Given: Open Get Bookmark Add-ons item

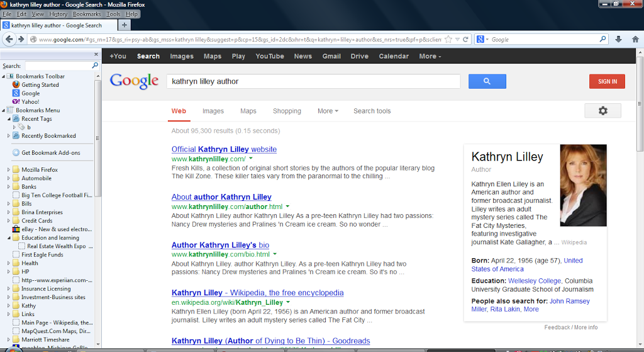Looking at the screenshot, I should point(51,152).
